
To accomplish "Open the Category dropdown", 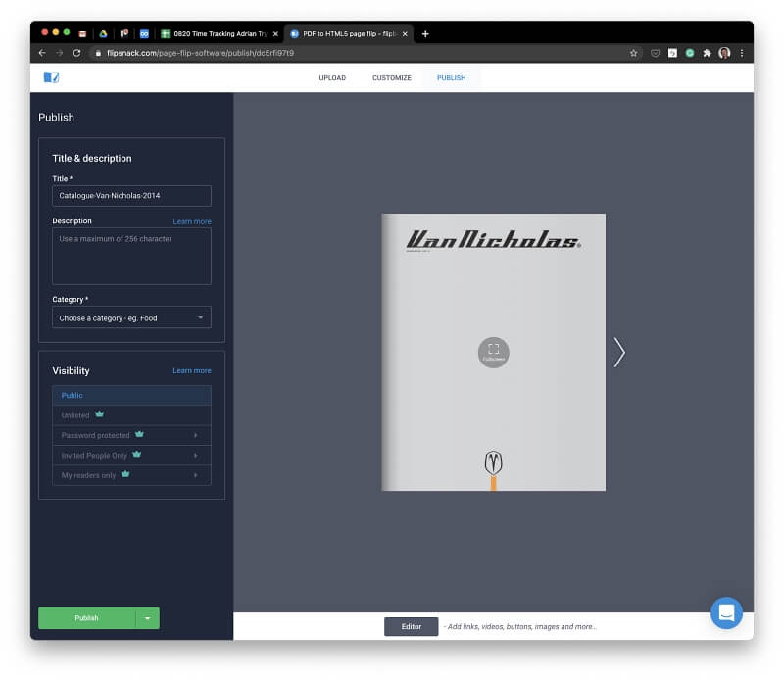I will [131, 317].
